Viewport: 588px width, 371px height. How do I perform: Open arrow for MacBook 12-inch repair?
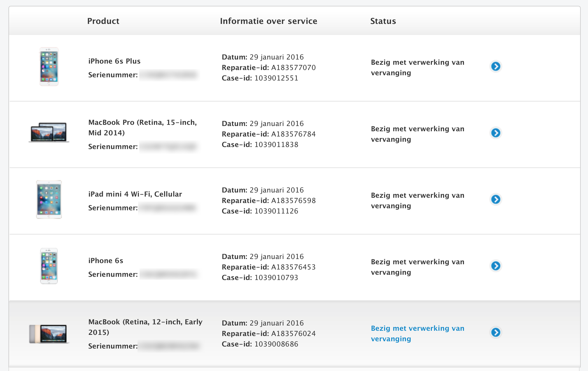(x=495, y=332)
